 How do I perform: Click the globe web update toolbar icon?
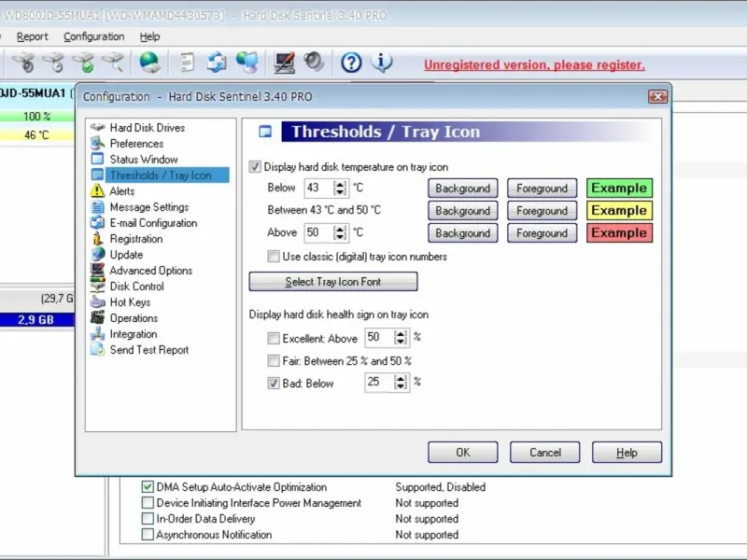pyautogui.click(x=149, y=63)
